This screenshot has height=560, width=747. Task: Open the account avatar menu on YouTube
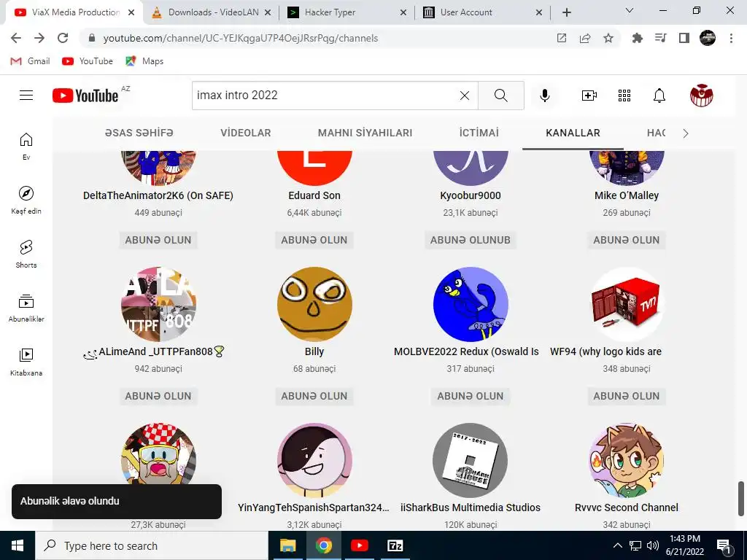701,96
